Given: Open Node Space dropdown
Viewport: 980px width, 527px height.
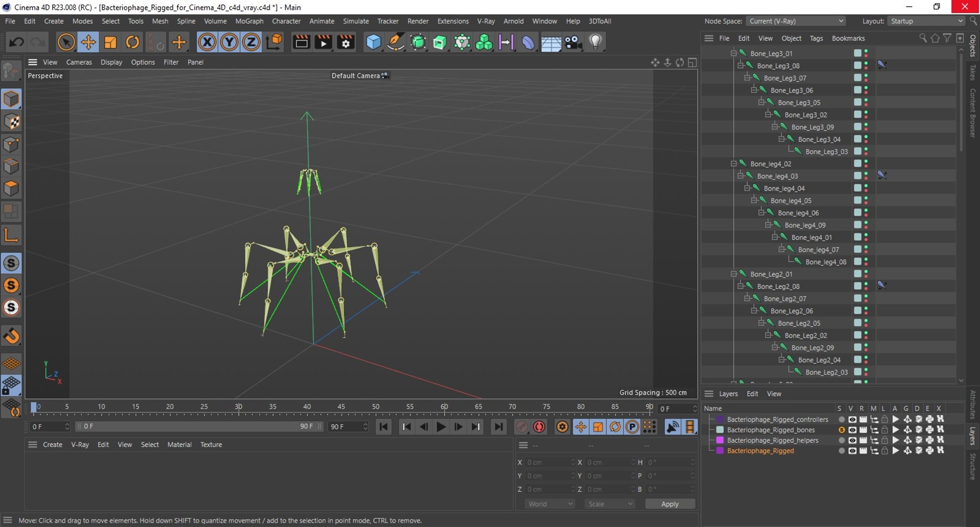Looking at the screenshot, I should [796, 21].
